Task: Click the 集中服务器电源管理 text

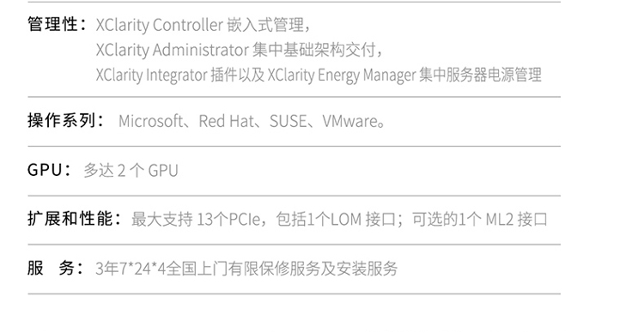Action: pos(480,76)
